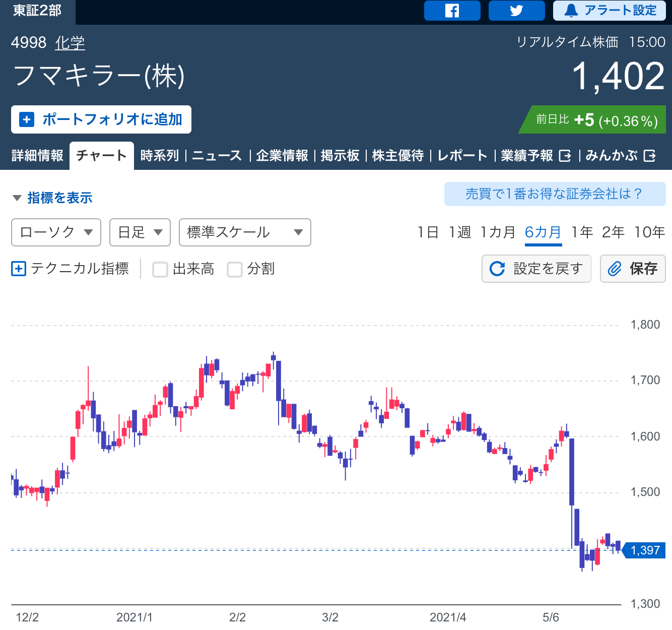
Task: Click the bell icon in アラート設定
Action: (571, 11)
